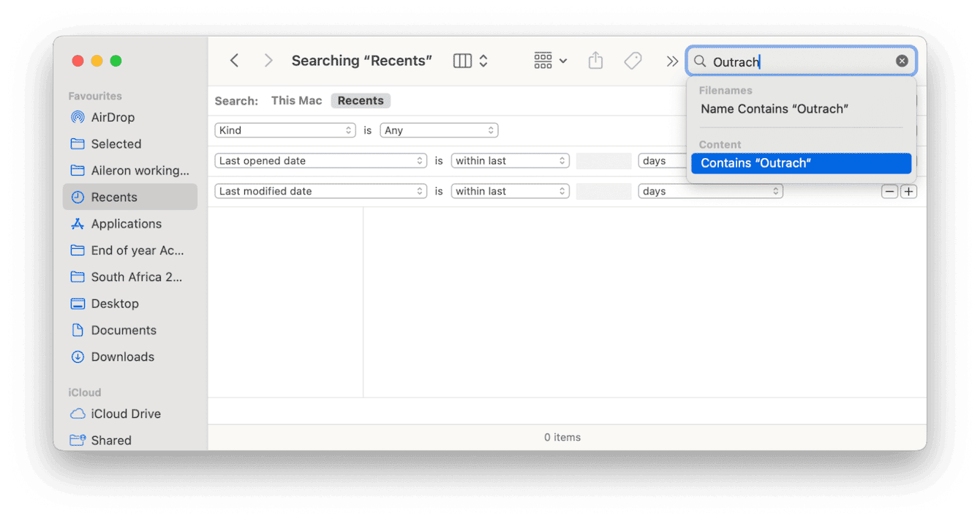Open the Tags icon in the toolbar
The width and height of the screenshot is (980, 521).
633,61
